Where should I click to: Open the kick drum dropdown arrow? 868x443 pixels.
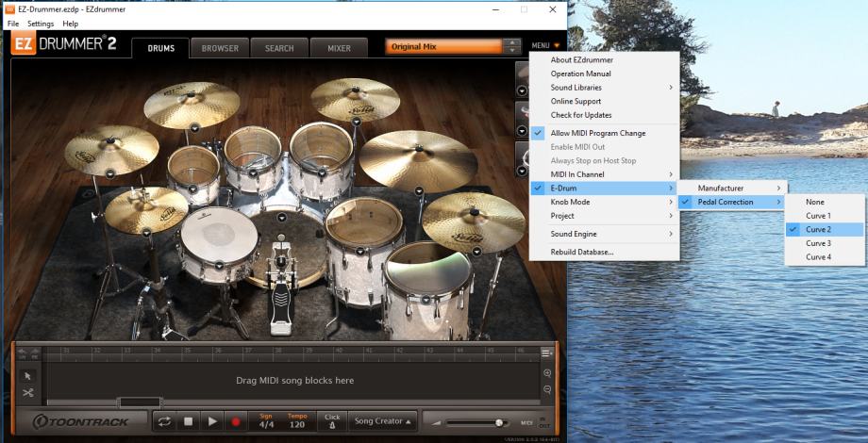point(281,218)
